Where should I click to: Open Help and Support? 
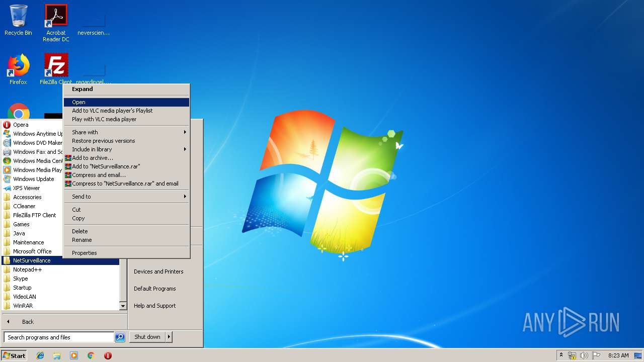pyautogui.click(x=155, y=306)
